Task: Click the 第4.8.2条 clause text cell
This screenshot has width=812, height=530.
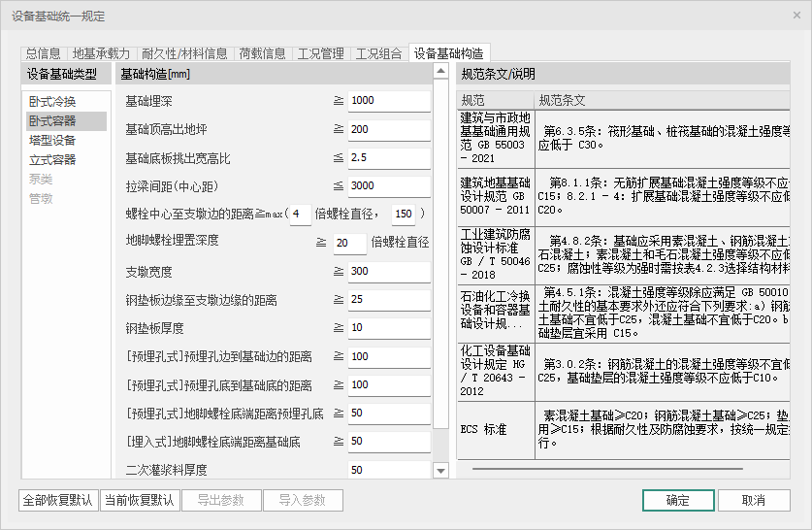Action: 663,255
